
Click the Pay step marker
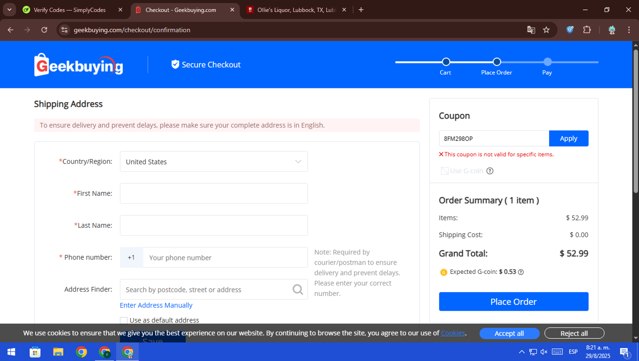pos(547,62)
